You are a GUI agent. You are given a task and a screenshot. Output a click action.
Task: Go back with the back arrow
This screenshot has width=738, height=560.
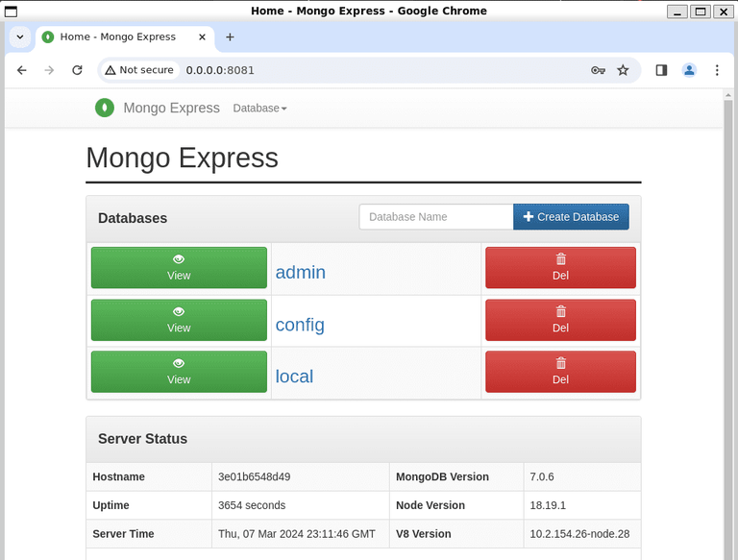22,70
